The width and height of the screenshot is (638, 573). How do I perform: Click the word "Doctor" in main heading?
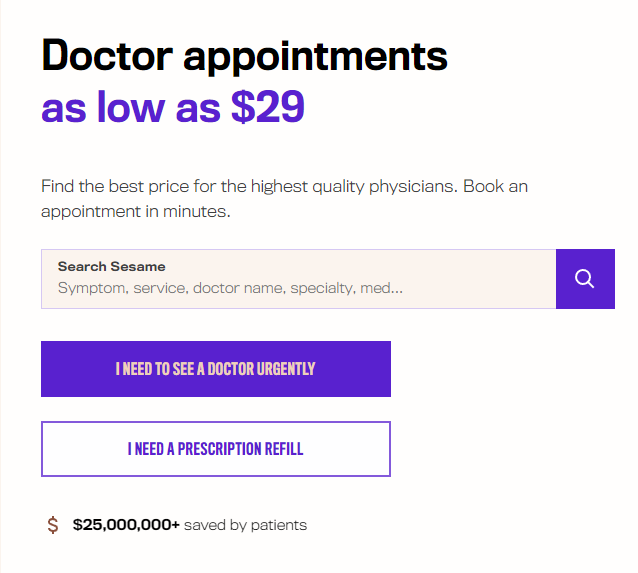[107, 55]
